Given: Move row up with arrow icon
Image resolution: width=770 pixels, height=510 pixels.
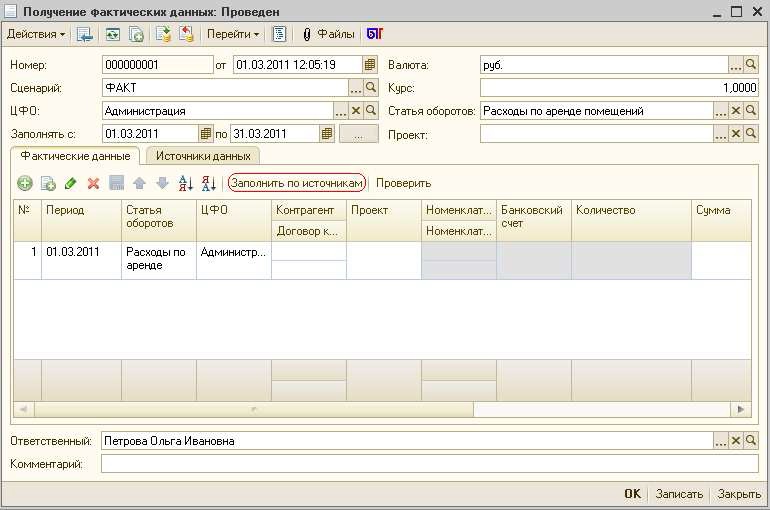Looking at the screenshot, I should [139, 184].
